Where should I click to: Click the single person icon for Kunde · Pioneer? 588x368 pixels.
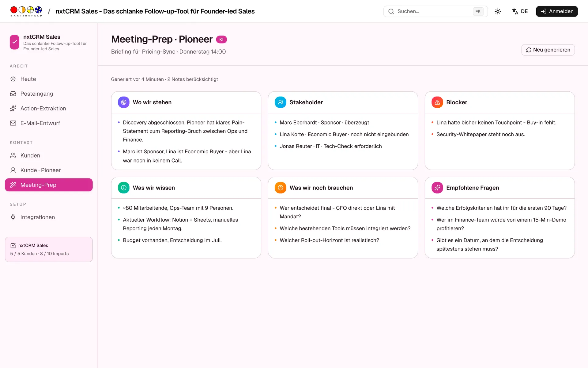coord(13,170)
